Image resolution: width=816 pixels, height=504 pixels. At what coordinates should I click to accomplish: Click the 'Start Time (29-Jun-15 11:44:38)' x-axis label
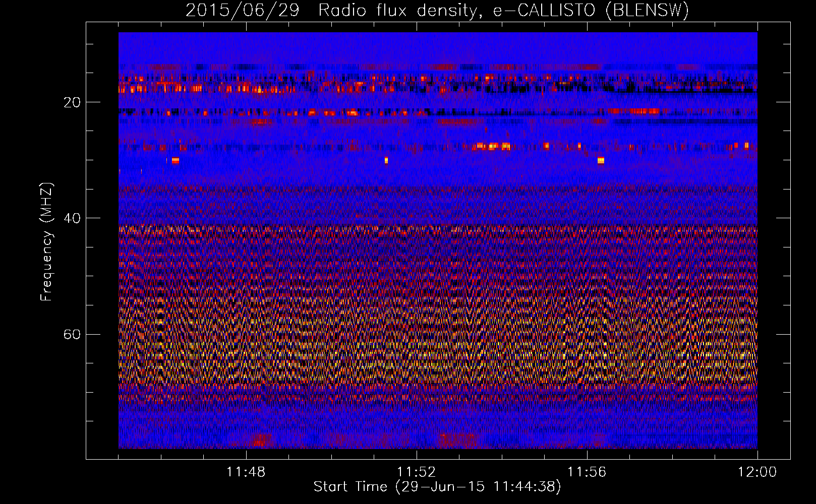click(437, 487)
